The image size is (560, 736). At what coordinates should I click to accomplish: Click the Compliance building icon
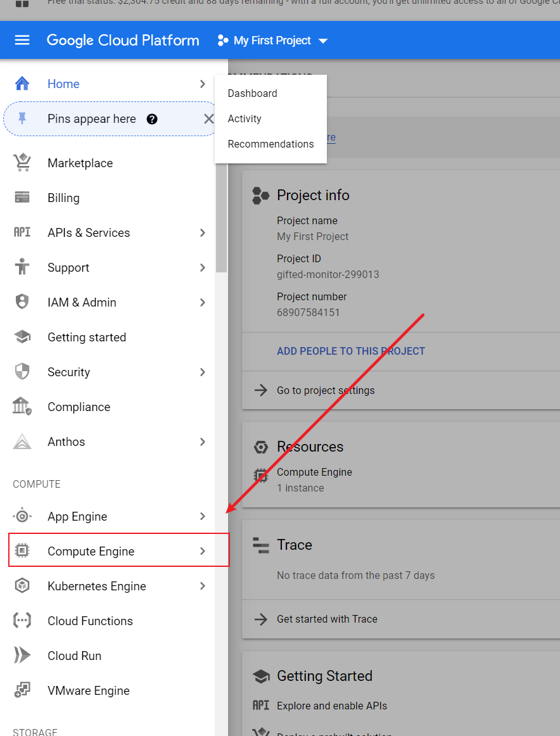(x=22, y=406)
